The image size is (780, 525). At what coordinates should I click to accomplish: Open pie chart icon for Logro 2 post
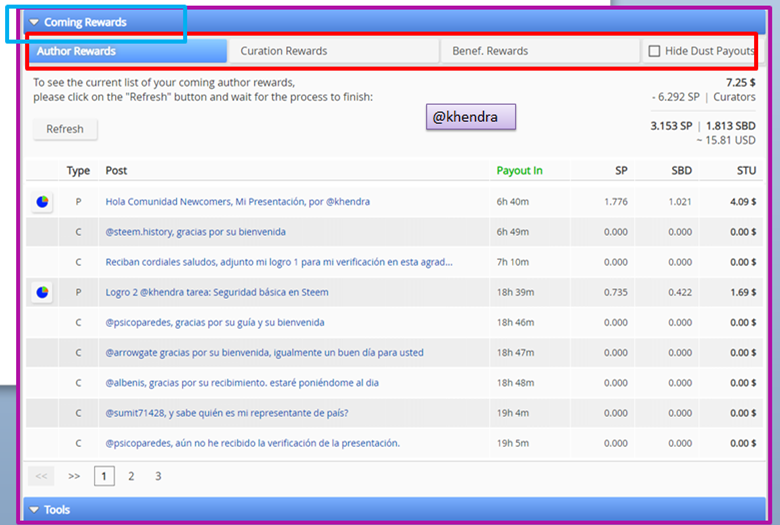(42, 292)
